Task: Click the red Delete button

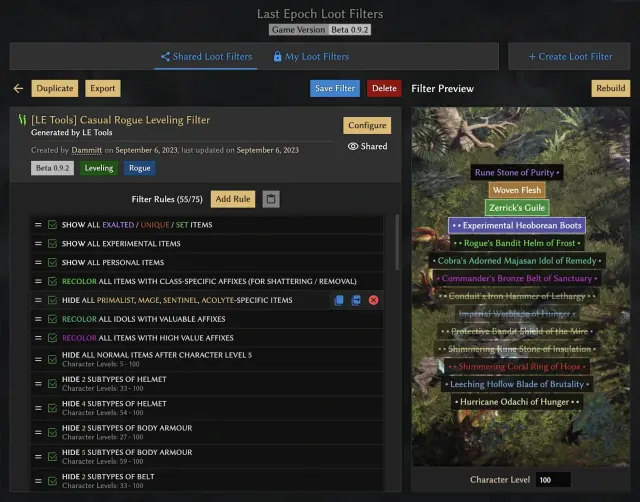Action: [384, 88]
